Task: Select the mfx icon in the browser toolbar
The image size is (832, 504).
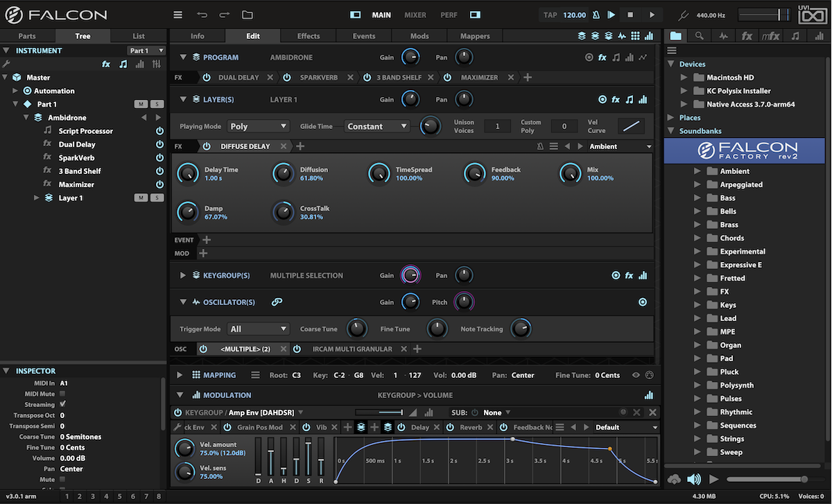Action: pos(770,35)
